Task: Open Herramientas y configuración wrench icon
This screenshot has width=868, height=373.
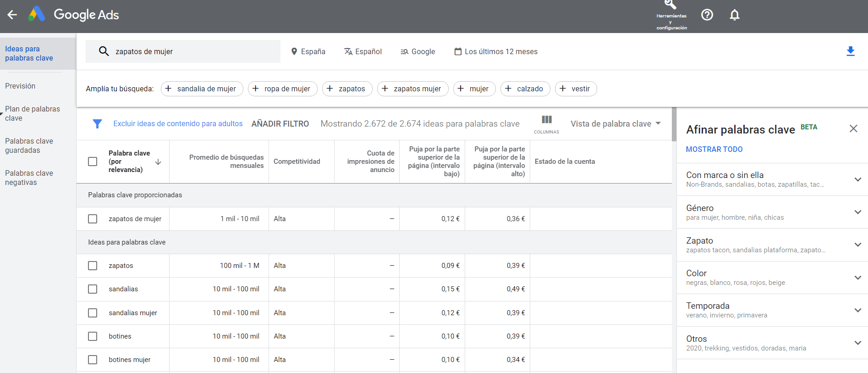Action: tap(671, 6)
